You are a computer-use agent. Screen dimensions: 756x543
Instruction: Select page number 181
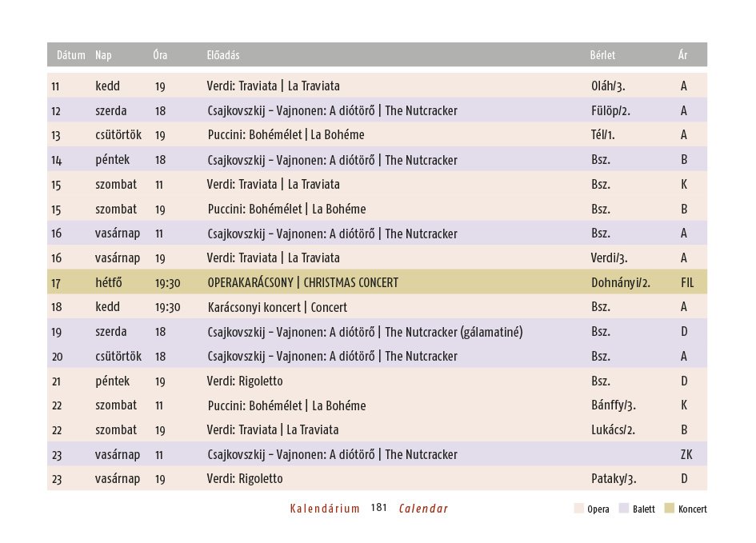pos(379,507)
